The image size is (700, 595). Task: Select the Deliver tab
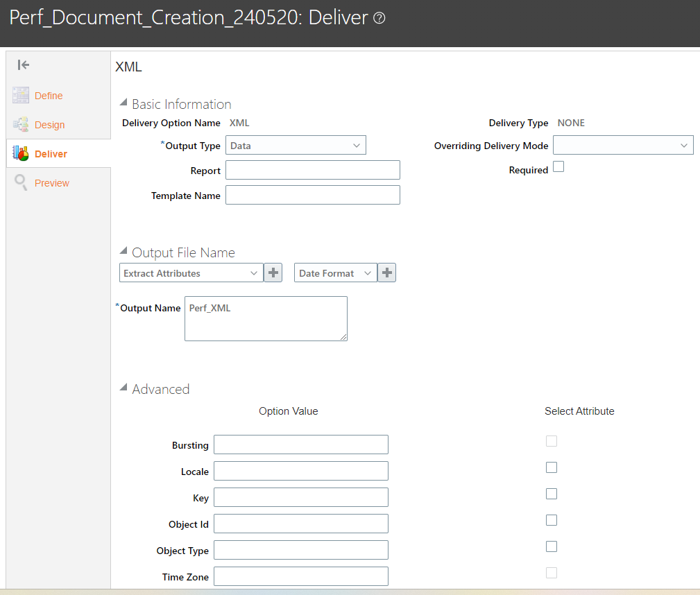coord(51,154)
